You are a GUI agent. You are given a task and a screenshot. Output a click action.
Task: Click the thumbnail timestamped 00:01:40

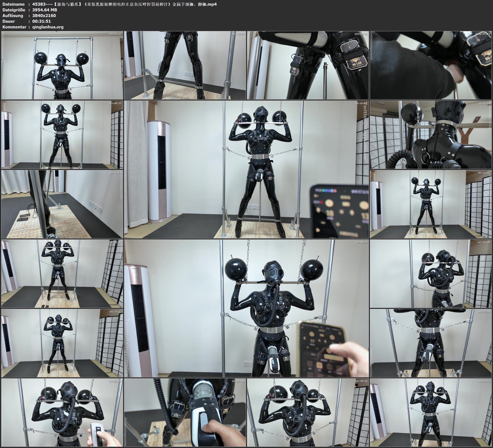(62, 65)
